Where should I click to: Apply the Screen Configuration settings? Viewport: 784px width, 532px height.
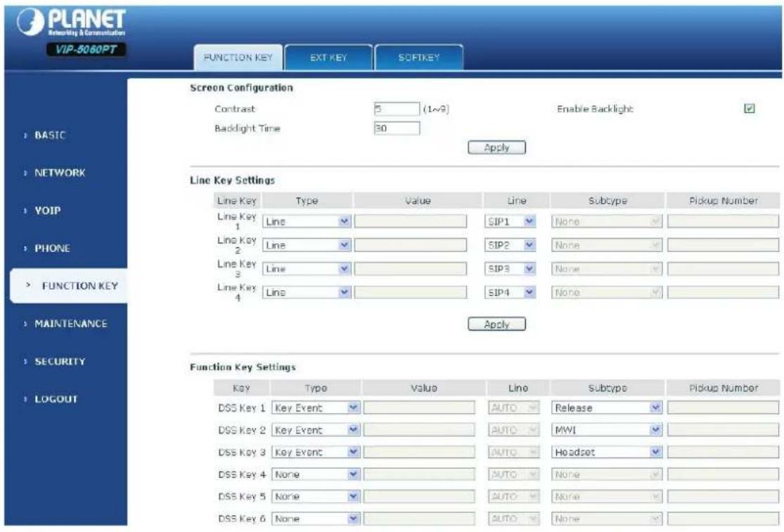click(496, 148)
